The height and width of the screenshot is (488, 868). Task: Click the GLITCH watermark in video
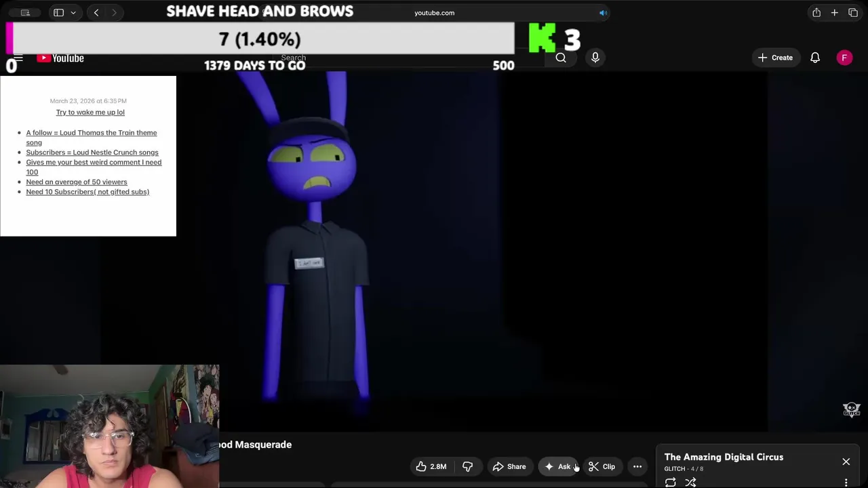pyautogui.click(x=851, y=409)
